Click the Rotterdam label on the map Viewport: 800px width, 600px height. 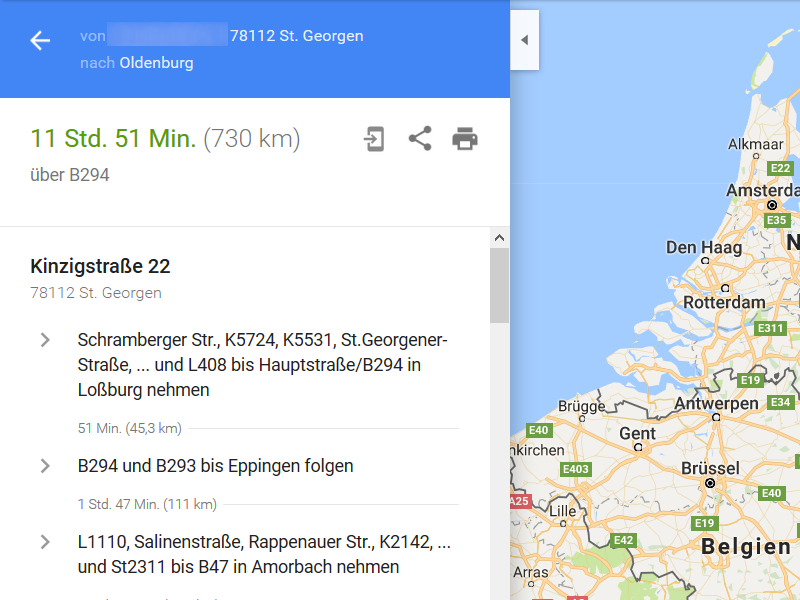723,302
